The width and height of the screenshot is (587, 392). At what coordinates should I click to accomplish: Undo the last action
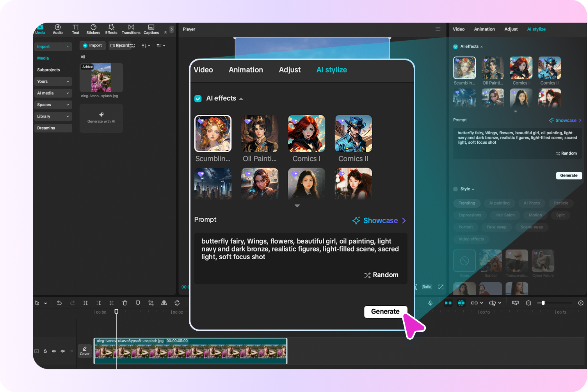point(59,303)
